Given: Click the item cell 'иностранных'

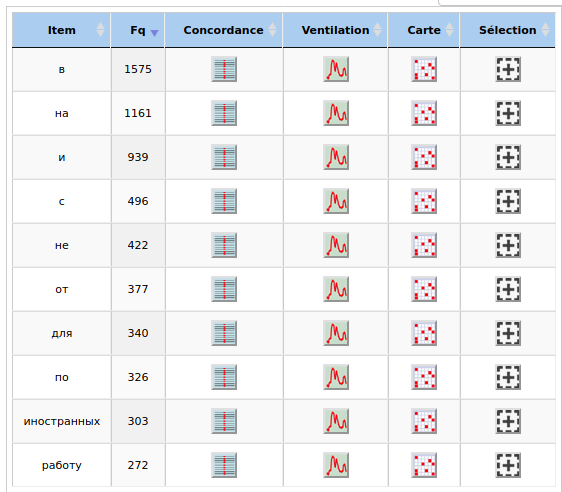Looking at the screenshot, I should [x=62, y=421].
